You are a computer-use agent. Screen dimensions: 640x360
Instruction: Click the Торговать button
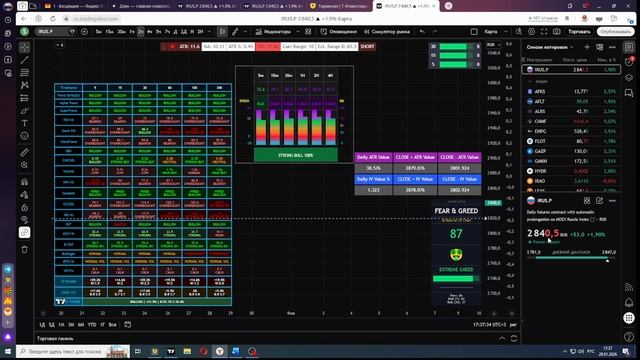(x=579, y=31)
